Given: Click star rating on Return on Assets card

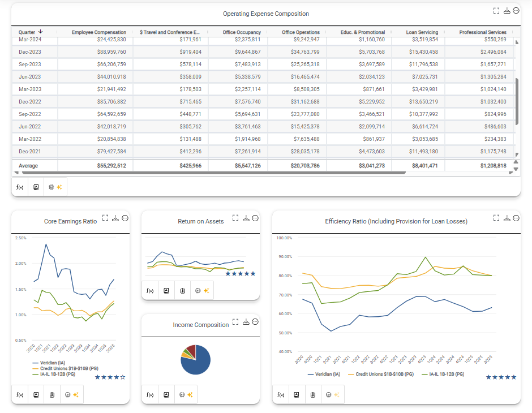Looking at the screenshot, I should 240,274.
